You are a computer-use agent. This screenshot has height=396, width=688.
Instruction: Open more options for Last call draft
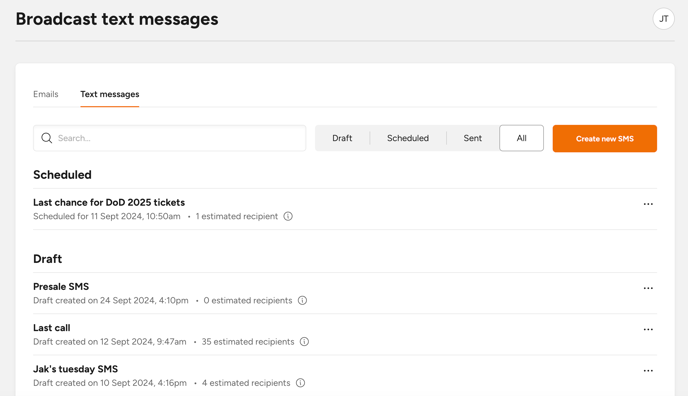pyautogui.click(x=648, y=329)
